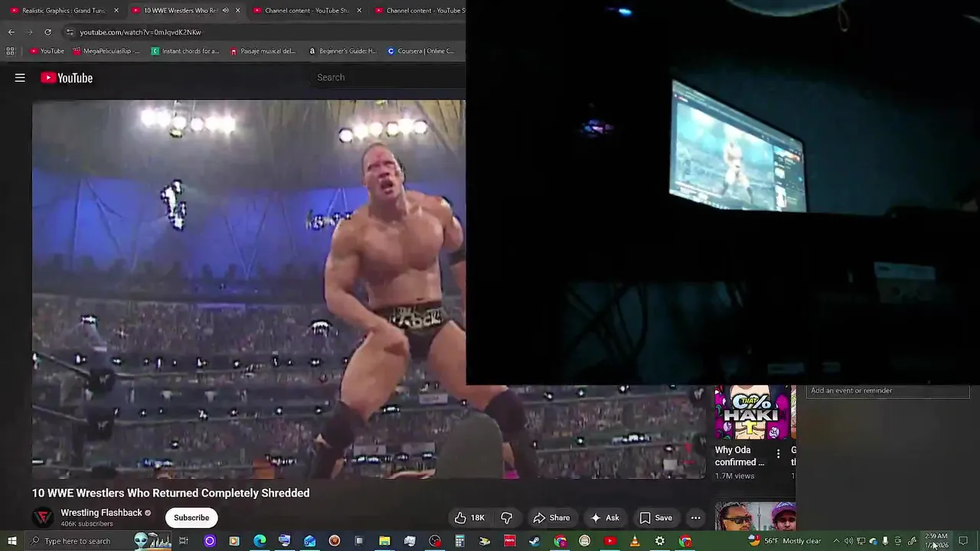Open the Instant chords bookmark
This screenshot has width=980, height=551.
pyautogui.click(x=185, y=51)
